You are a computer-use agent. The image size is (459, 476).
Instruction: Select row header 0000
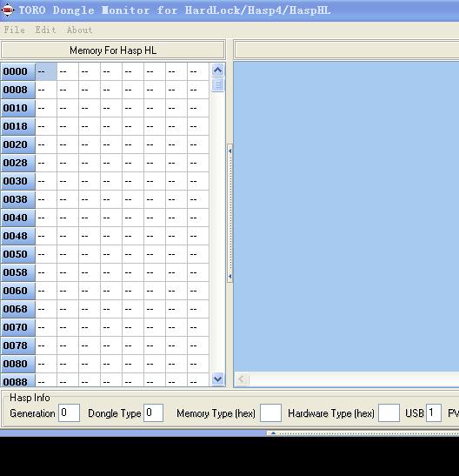coord(18,71)
